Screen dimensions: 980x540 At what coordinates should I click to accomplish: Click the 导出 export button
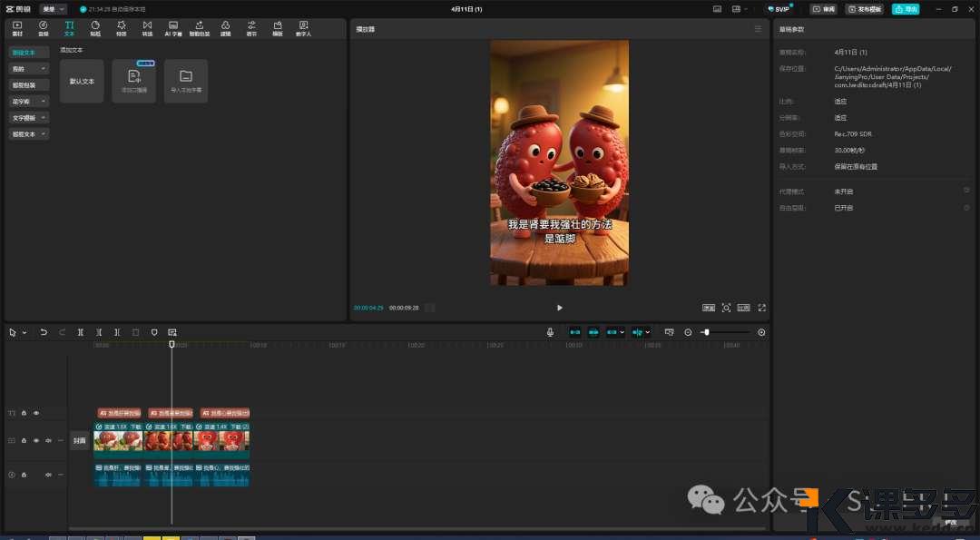point(905,9)
